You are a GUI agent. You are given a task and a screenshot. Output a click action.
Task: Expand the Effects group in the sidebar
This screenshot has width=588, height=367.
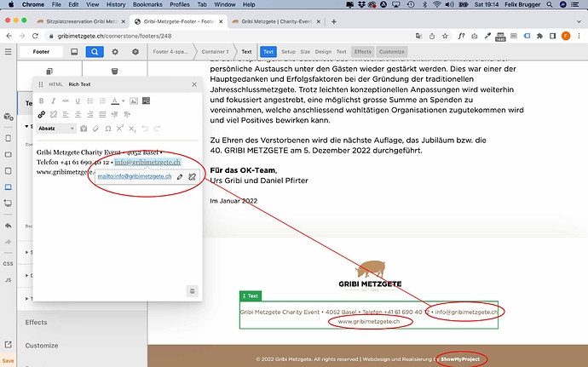[36, 322]
